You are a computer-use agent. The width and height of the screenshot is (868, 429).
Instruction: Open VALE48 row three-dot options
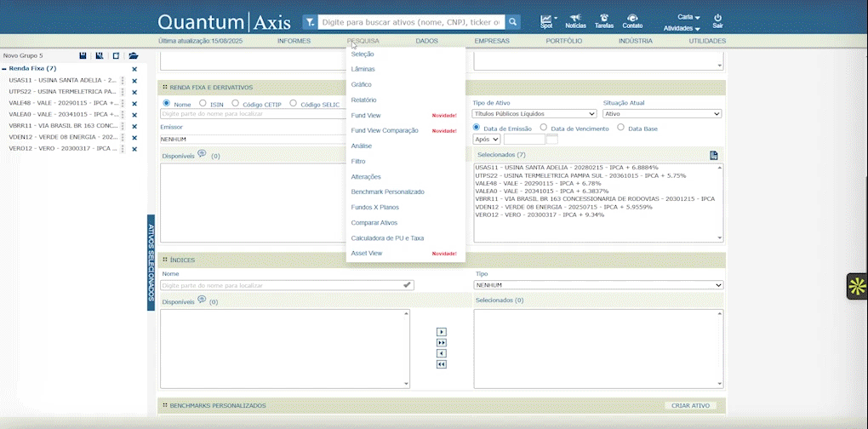(123, 104)
